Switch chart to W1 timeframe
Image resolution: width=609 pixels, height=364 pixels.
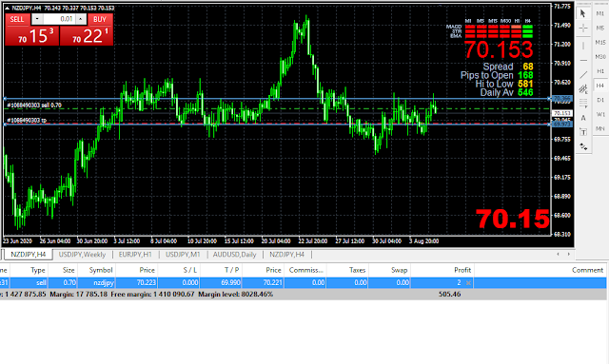tap(600, 114)
